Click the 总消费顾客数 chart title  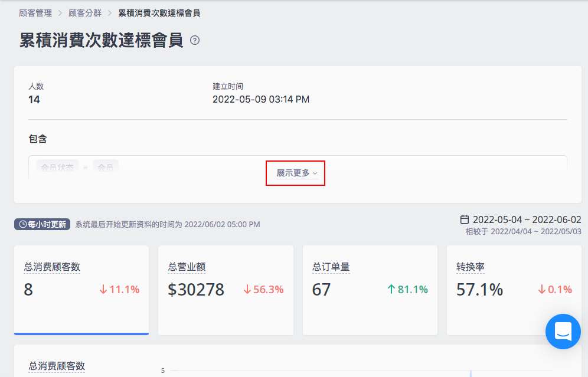point(57,366)
